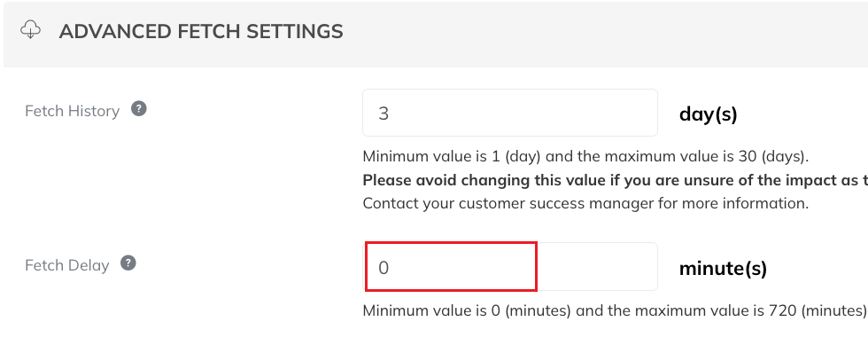Click the ADVANCED FETCH SETTINGS title text
The image size is (868, 353).
click(201, 32)
